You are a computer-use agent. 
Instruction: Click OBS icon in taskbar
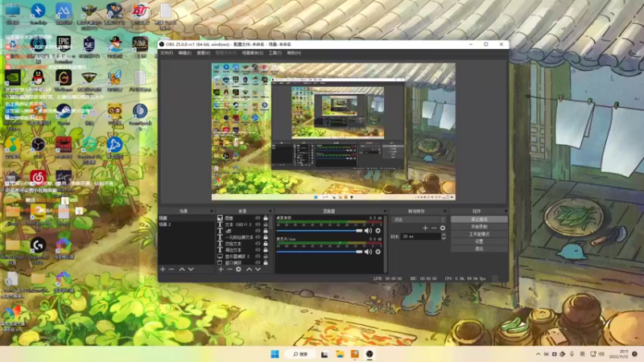point(369,354)
